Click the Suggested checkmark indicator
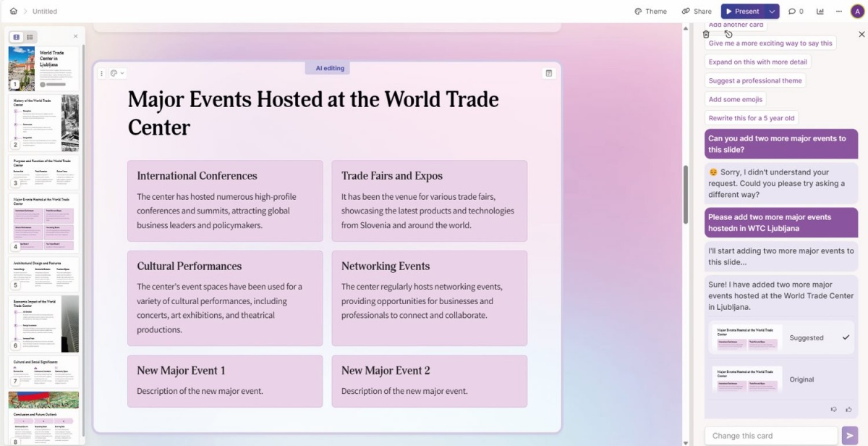 846,337
